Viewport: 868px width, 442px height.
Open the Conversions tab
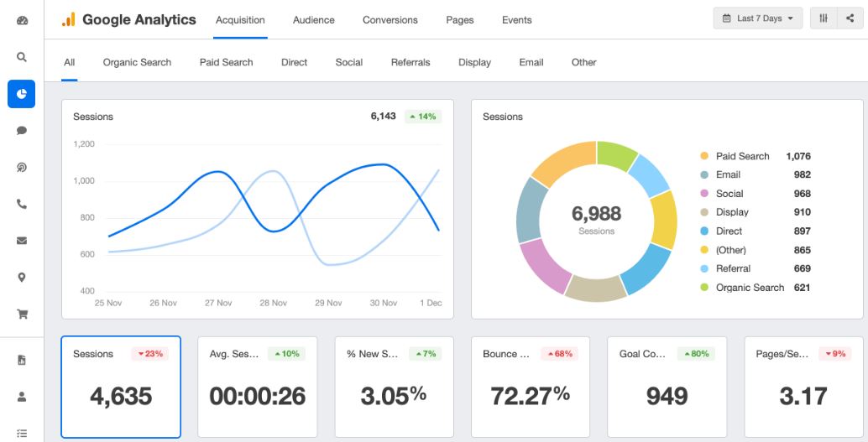(390, 20)
